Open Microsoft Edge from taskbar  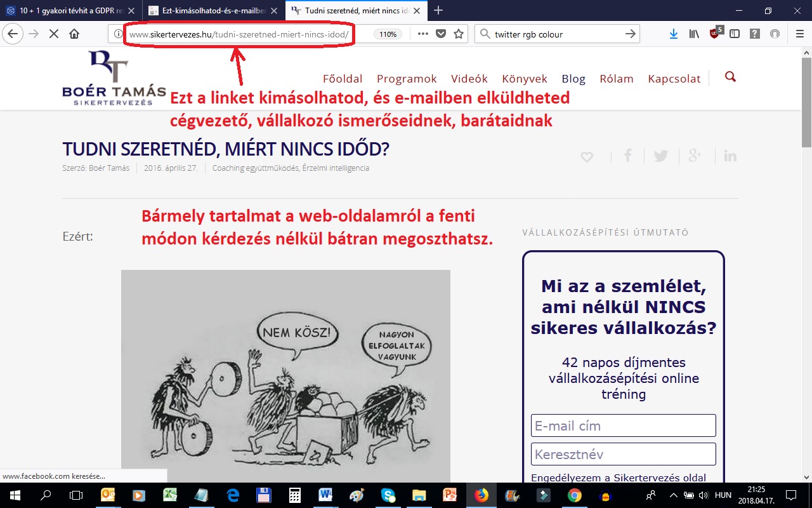pyautogui.click(x=233, y=495)
